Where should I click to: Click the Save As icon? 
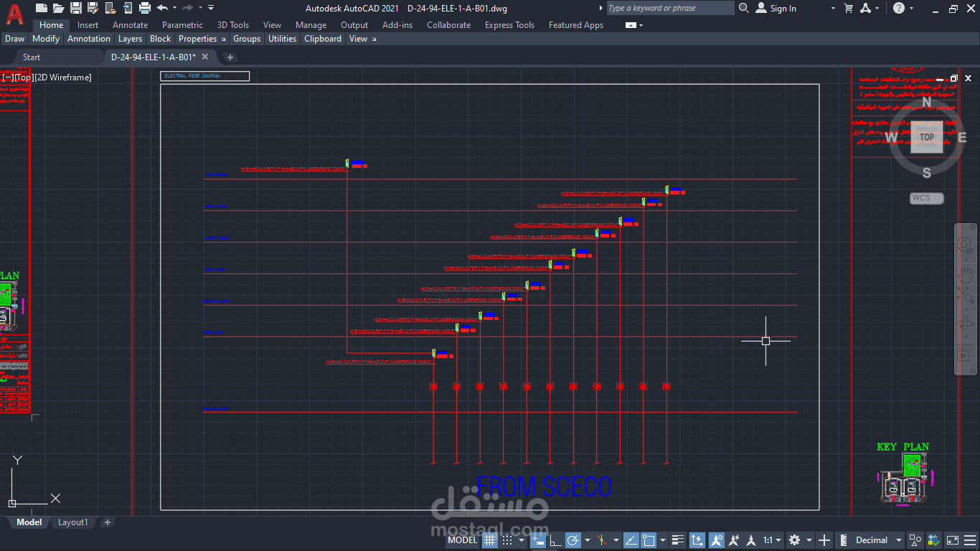[93, 8]
